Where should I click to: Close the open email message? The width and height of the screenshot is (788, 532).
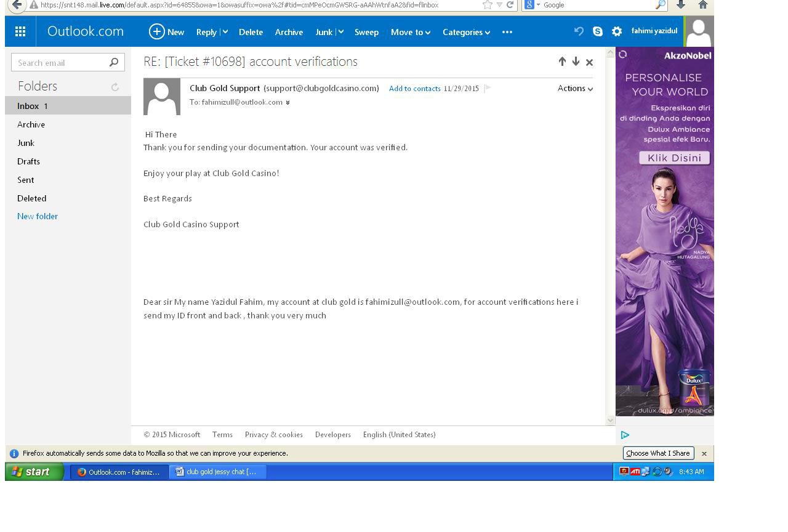(x=589, y=62)
